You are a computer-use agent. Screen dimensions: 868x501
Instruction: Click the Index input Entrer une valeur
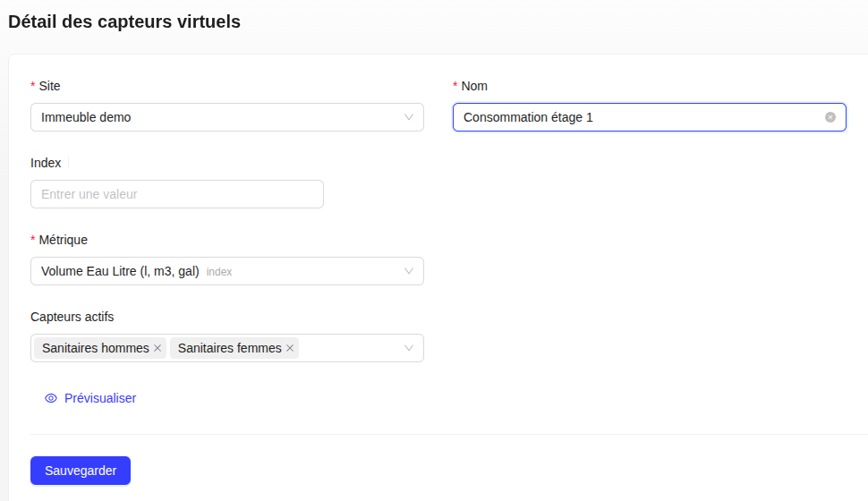(176, 194)
